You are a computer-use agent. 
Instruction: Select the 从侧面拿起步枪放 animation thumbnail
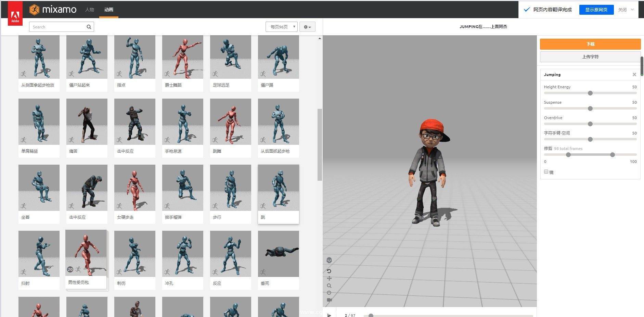point(39,57)
